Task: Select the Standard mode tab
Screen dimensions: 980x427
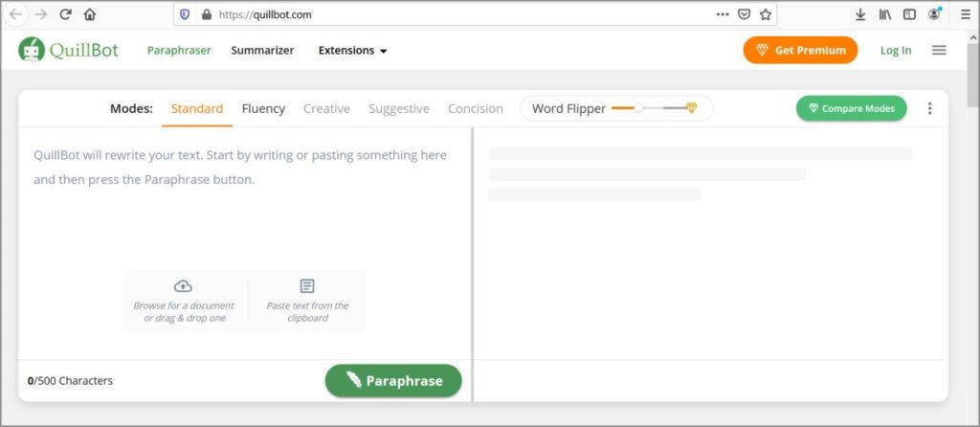Action: (x=197, y=109)
